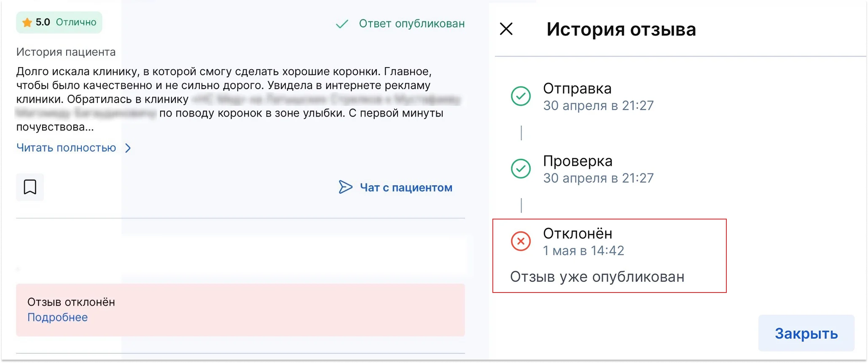Open Чат с пациентом
This screenshot has width=868, height=363.
point(406,187)
